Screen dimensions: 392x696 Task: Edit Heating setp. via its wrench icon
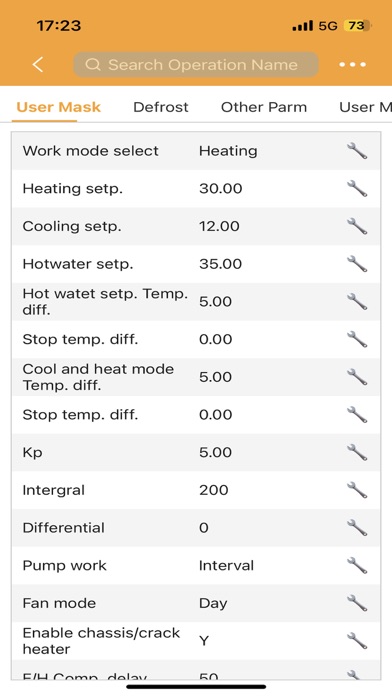click(357, 189)
